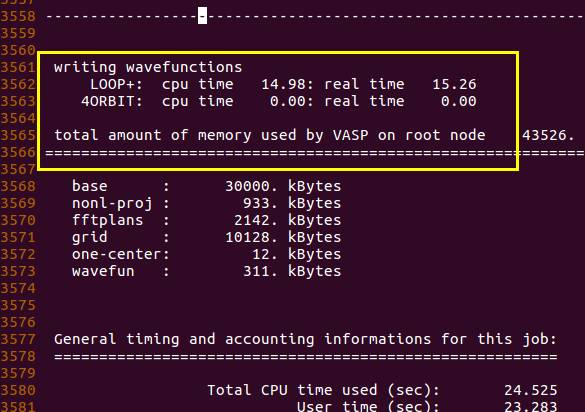Click the 'LOOP+:' label
Image resolution: width=585 pixels, height=412 pixels.
[116, 84]
